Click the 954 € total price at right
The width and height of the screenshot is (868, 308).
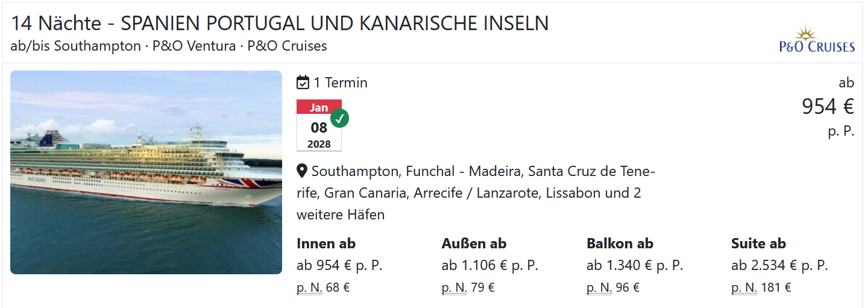828,107
